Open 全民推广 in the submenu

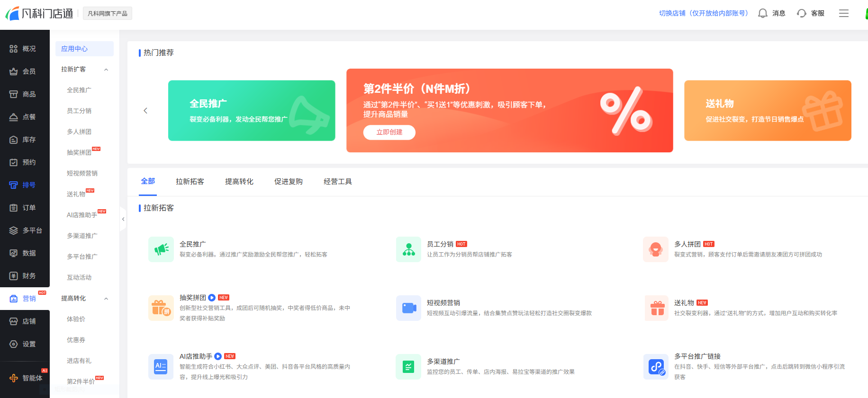[79, 90]
